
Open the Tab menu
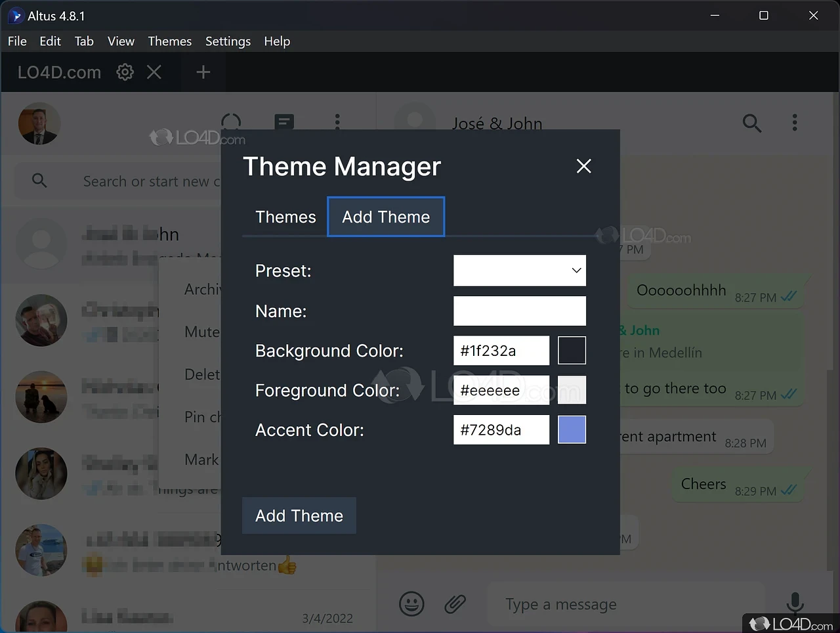coord(84,41)
